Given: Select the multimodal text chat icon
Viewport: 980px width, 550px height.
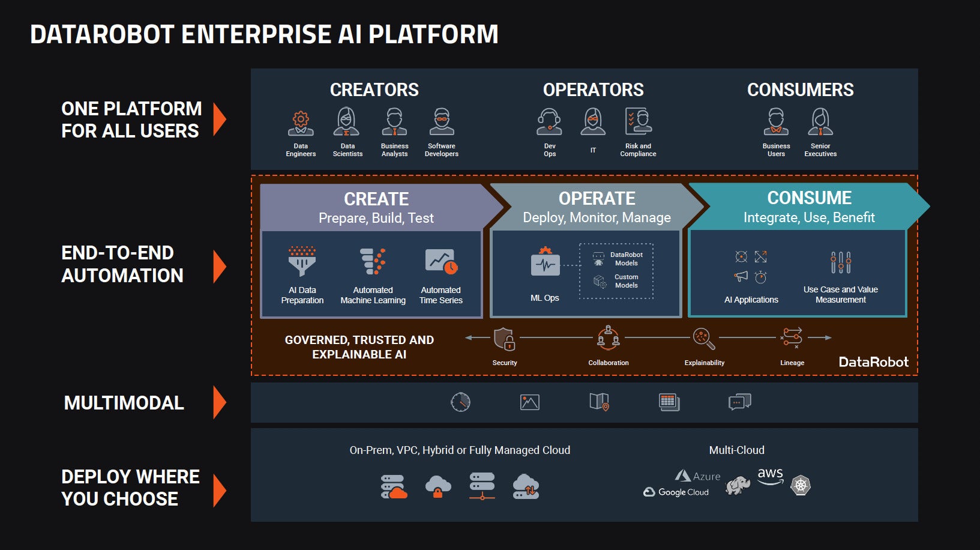Looking at the screenshot, I should [x=739, y=402].
